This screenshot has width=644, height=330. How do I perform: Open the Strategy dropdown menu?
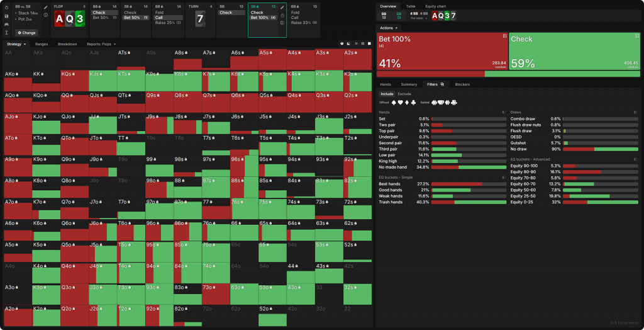click(x=16, y=44)
